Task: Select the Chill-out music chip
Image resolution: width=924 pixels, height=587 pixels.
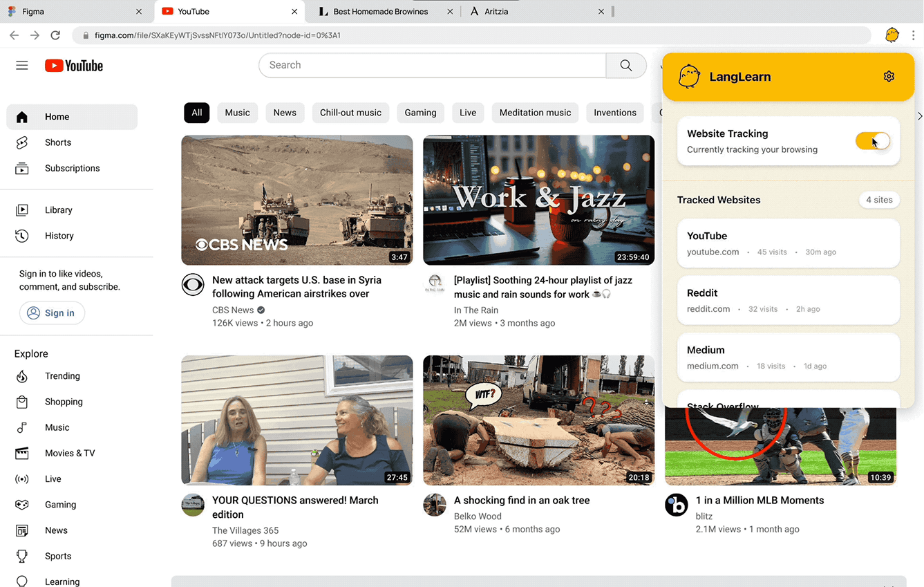Action: 350,113
